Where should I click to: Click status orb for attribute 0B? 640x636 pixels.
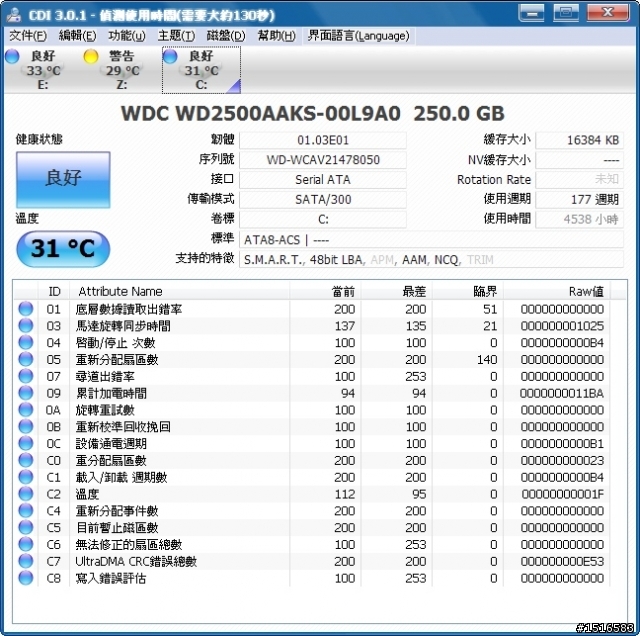[x=26, y=426]
